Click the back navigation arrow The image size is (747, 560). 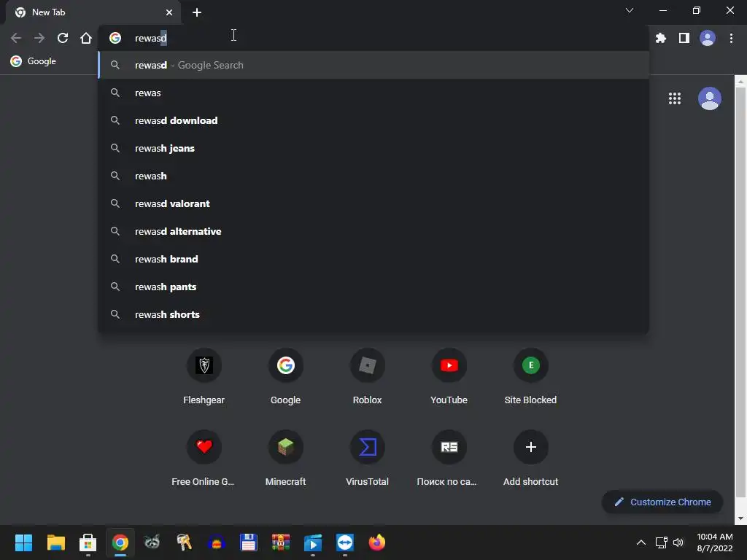(16, 38)
